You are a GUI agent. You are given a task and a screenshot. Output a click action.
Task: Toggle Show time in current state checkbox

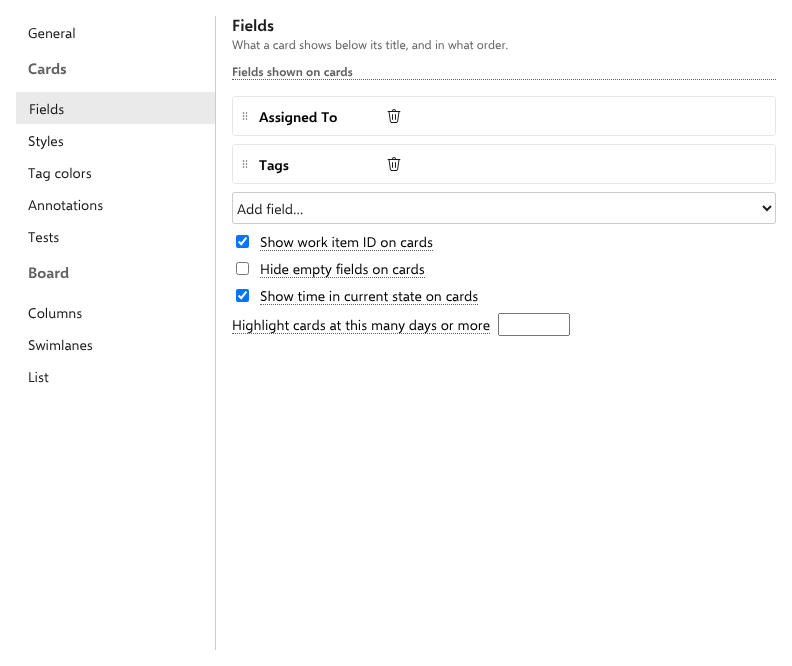coord(242,295)
